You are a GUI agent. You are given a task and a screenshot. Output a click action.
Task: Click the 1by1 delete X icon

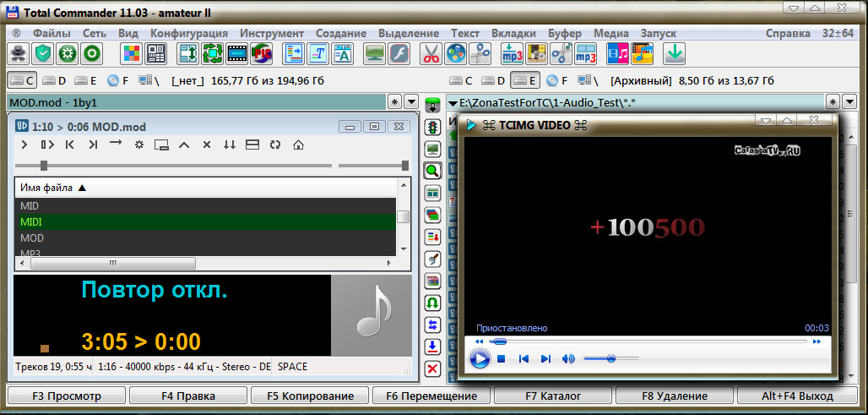[x=207, y=145]
